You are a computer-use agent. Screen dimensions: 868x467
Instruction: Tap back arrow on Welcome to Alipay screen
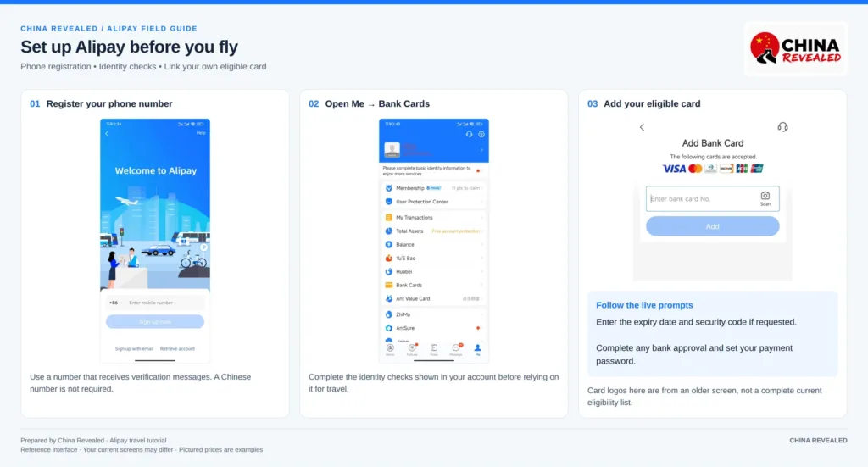click(107, 133)
